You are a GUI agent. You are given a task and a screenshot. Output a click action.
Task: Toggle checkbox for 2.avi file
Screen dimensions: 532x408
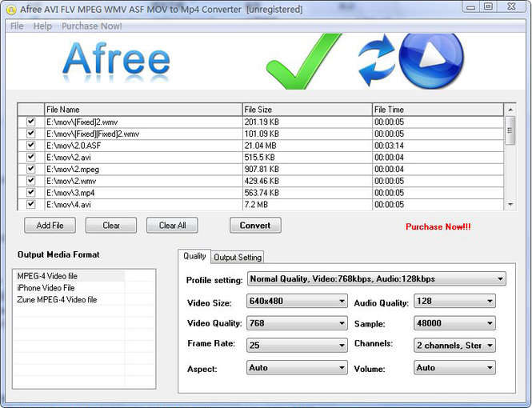tap(31, 157)
